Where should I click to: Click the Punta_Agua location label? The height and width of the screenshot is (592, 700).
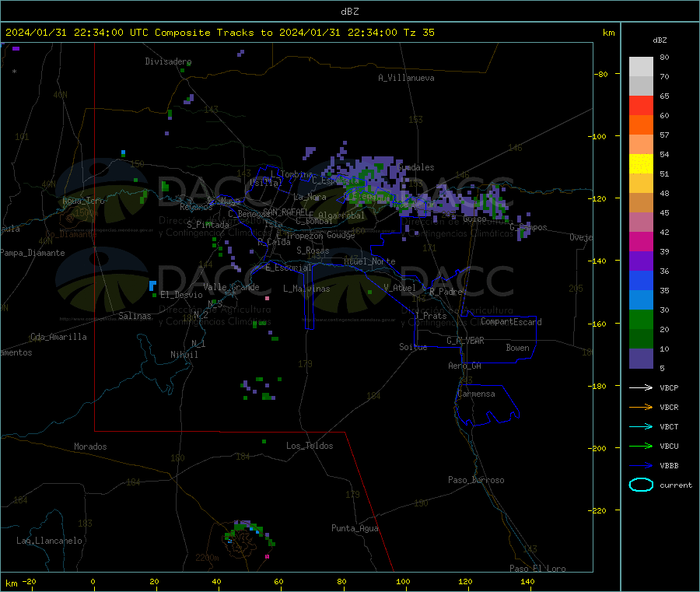coord(355,528)
